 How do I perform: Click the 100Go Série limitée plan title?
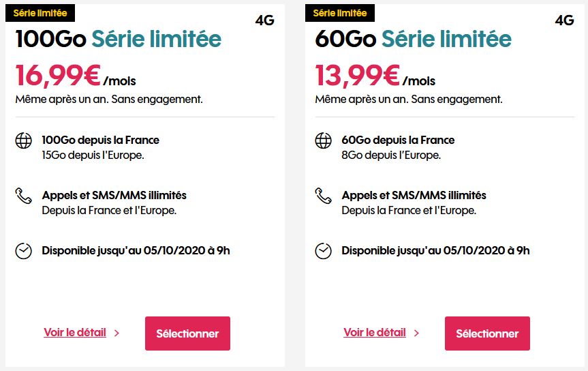(x=119, y=39)
